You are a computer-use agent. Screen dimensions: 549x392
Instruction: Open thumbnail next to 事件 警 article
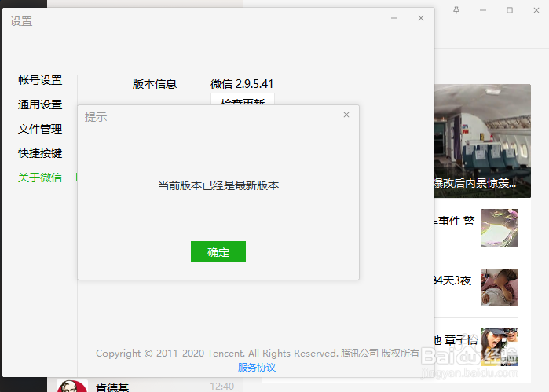click(500, 228)
